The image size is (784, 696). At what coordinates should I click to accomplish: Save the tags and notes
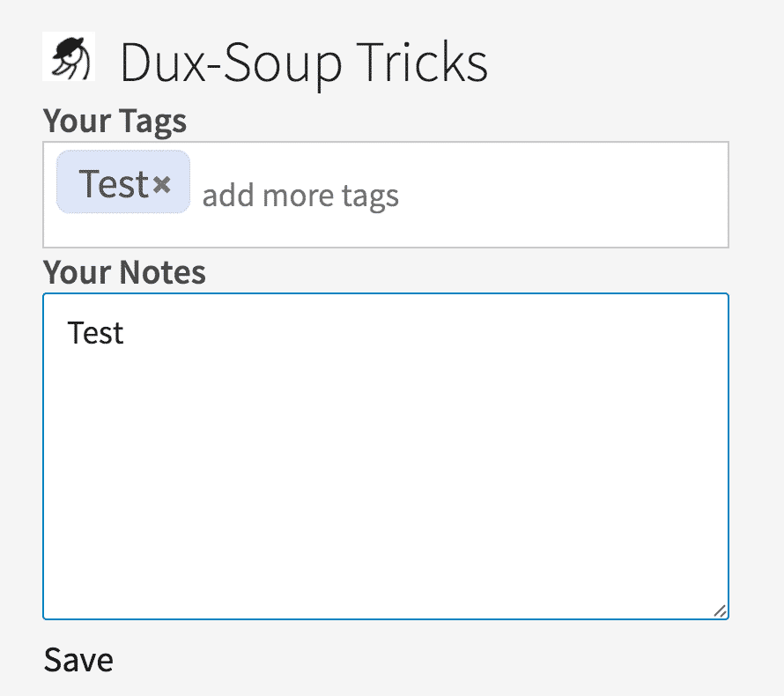[78, 660]
